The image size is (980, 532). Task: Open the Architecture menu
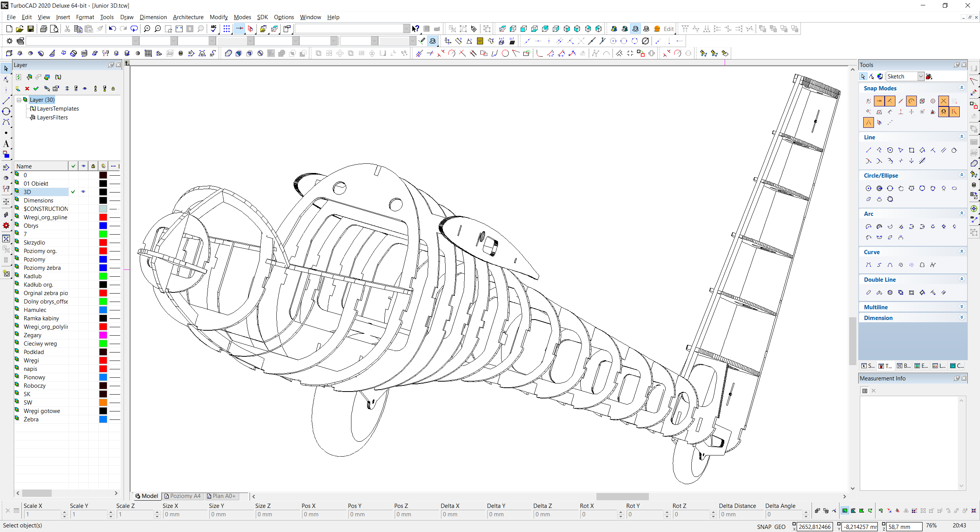[x=188, y=17]
